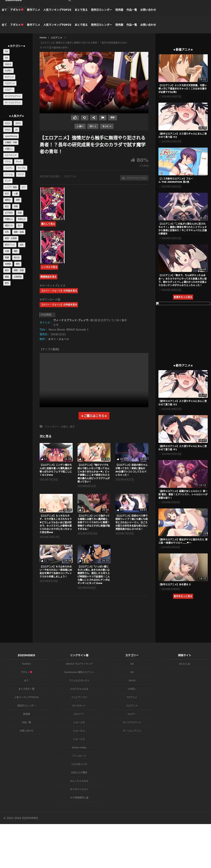Select the オリジナルアニメ tag in the sidebar category list
The image size is (211, 868).
[x=13, y=96]
